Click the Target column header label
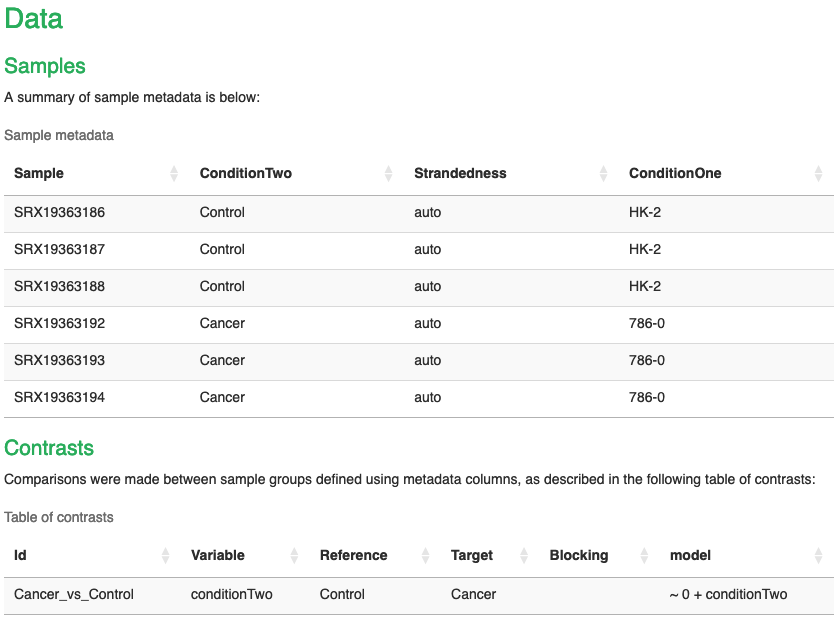This screenshot has width=840, height=621. pos(472,556)
